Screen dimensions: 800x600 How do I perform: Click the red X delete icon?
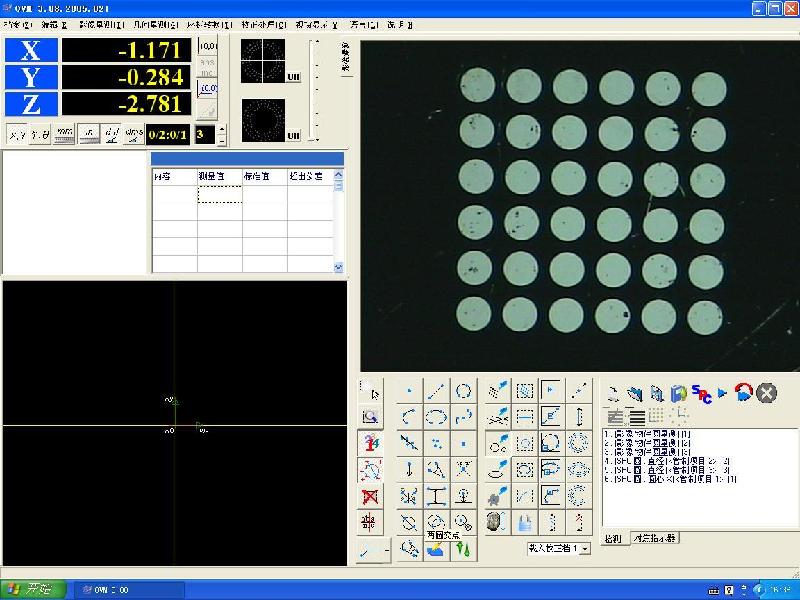tap(370, 496)
